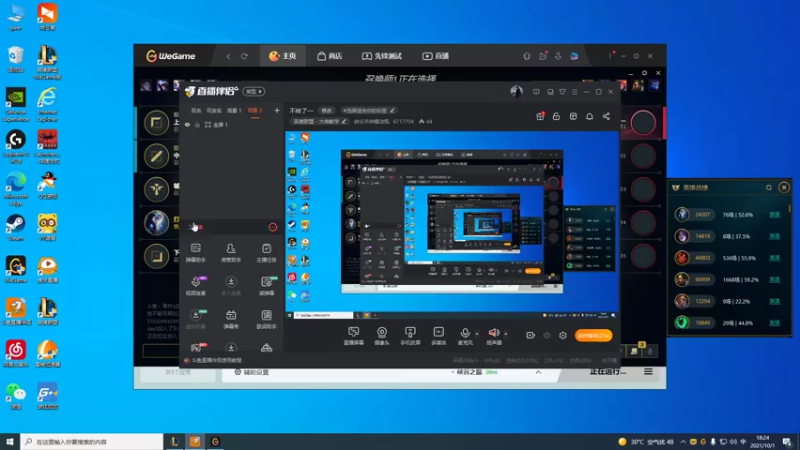The height and width of the screenshot is (450, 800).
Task: Open the Steam desktop shortcut
Action: coord(16,228)
